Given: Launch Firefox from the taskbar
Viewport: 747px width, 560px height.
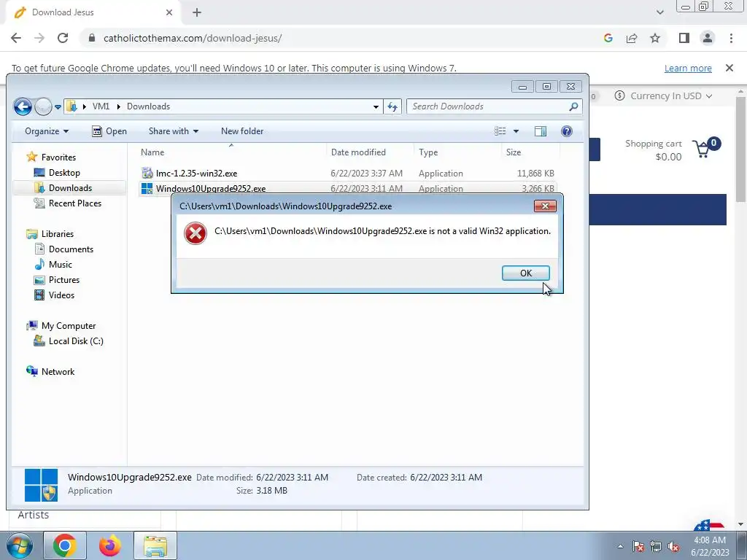Looking at the screenshot, I should click(110, 545).
